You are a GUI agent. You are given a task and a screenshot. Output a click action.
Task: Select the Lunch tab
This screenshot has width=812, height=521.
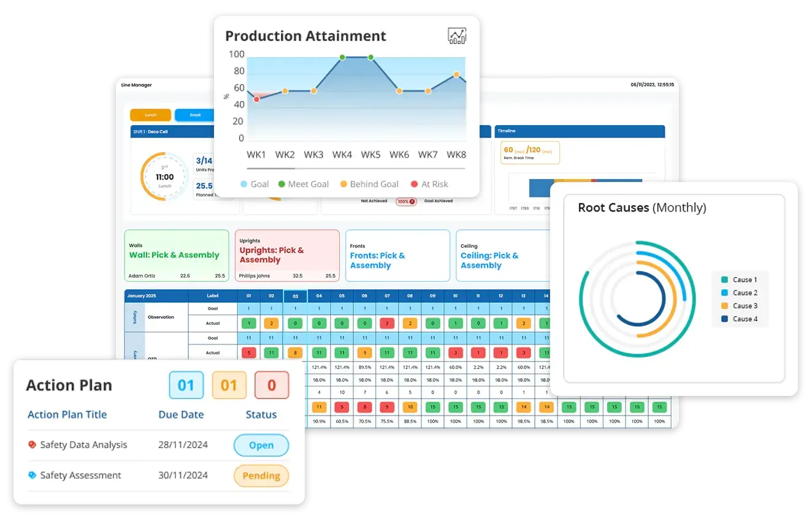(x=150, y=115)
